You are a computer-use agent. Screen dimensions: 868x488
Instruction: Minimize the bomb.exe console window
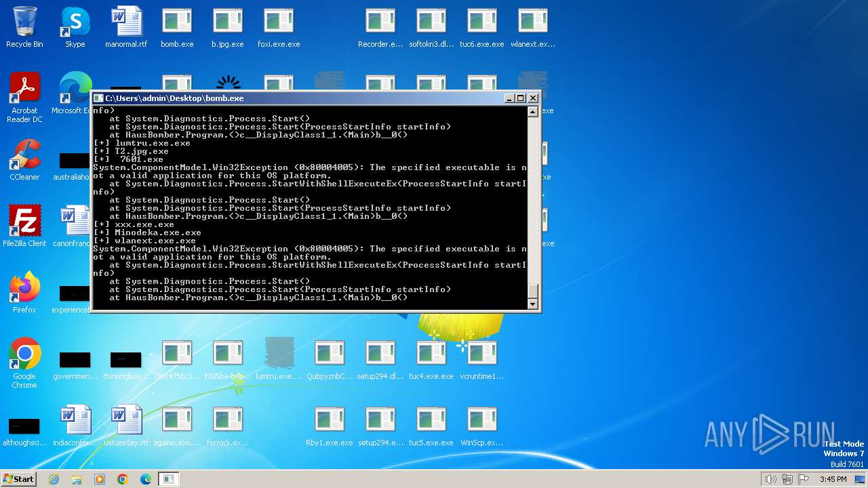[x=510, y=98]
